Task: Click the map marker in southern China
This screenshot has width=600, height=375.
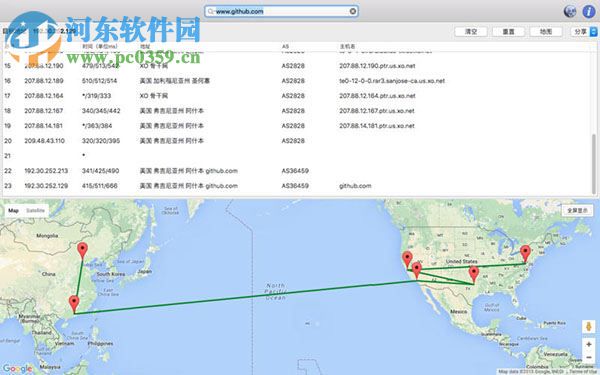Action: pyautogui.click(x=74, y=304)
